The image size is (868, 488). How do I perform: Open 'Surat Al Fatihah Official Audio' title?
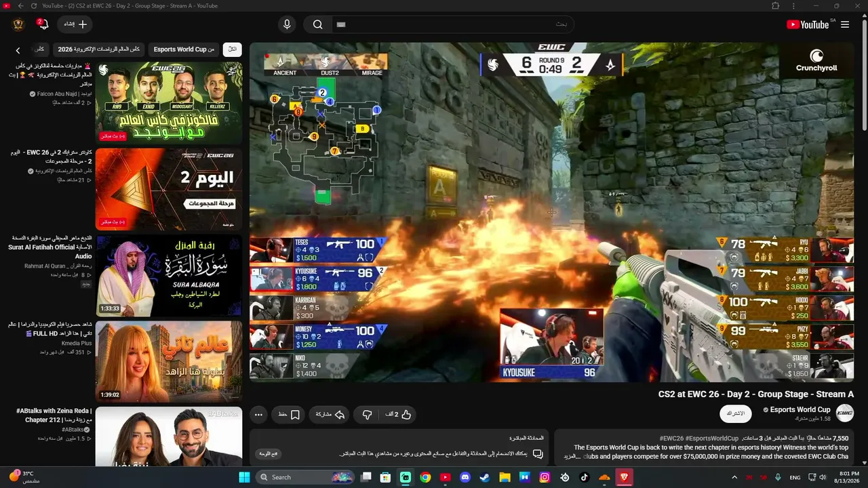pyautogui.click(x=51, y=247)
